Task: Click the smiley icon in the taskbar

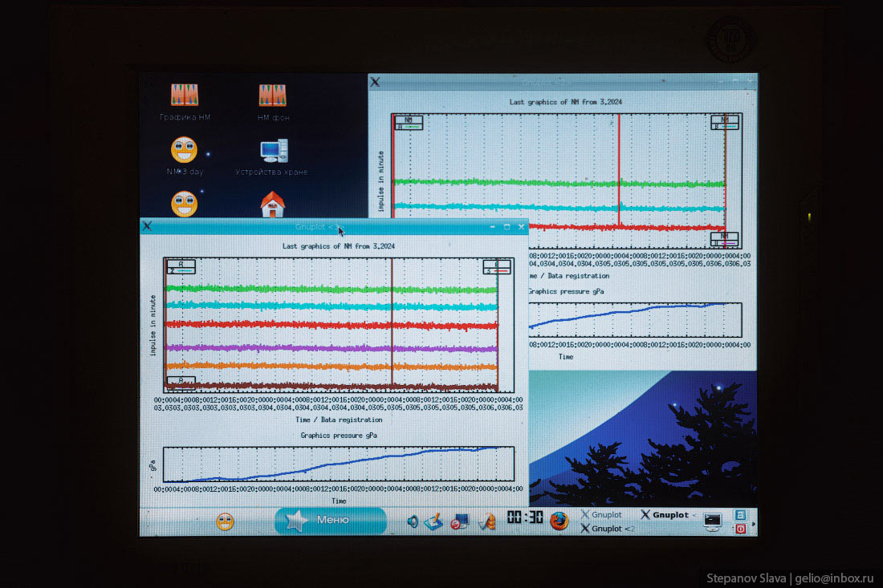Action: tap(226, 521)
